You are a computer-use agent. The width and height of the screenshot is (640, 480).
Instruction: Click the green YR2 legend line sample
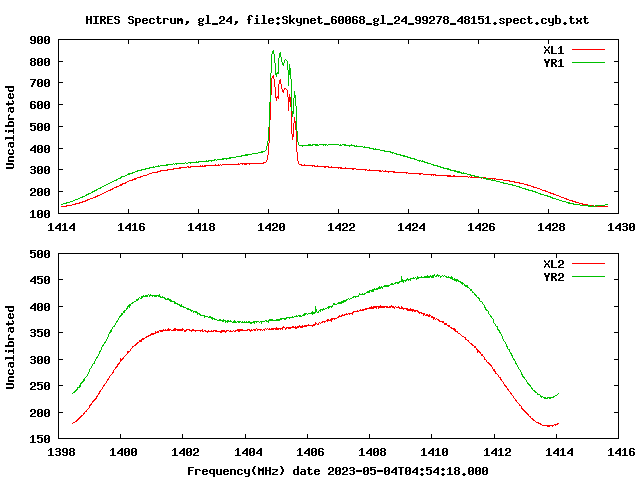(x=589, y=277)
